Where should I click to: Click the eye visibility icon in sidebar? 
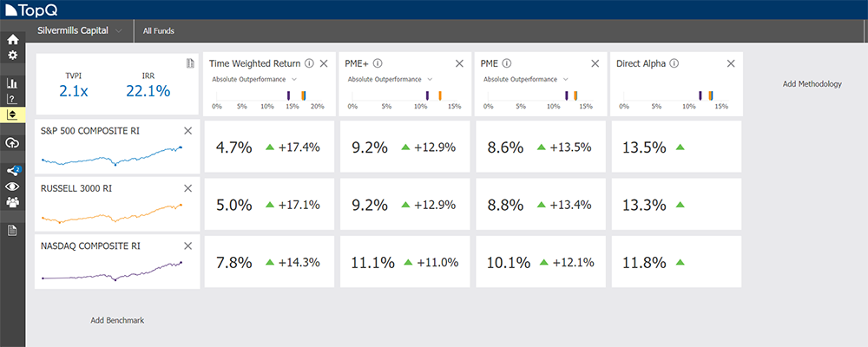coord(12,187)
